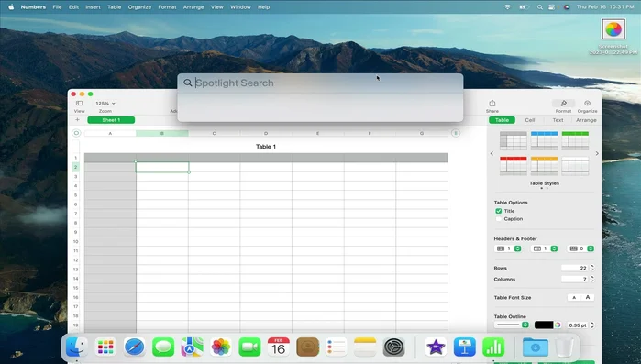Click the Spotlight Search input field

coord(320,83)
